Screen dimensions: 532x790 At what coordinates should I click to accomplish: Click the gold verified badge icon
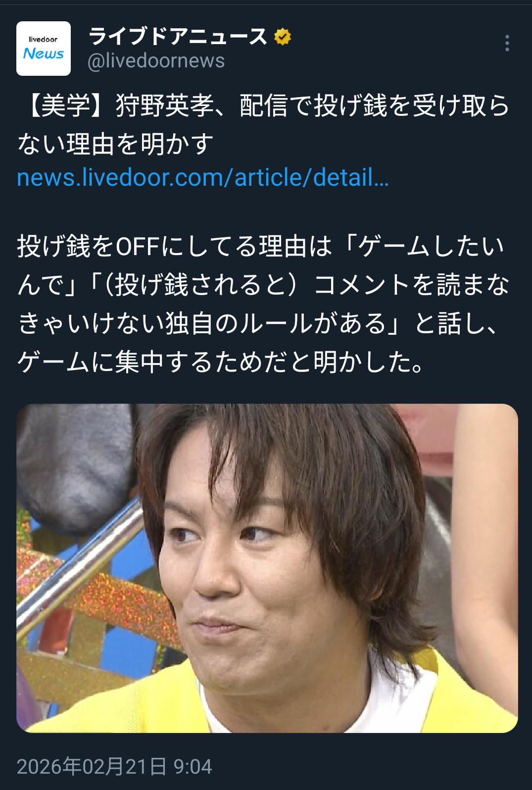(x=283, y=37)
